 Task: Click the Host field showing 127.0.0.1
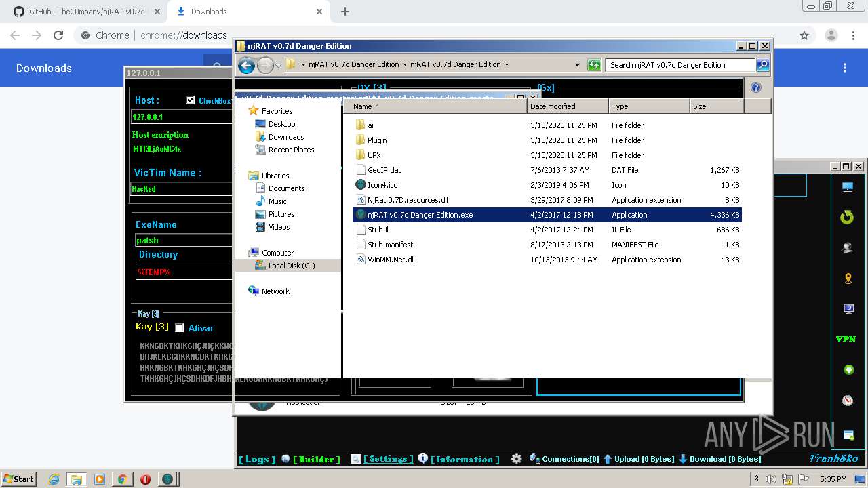pyautogui.click(x=182, y=117)
